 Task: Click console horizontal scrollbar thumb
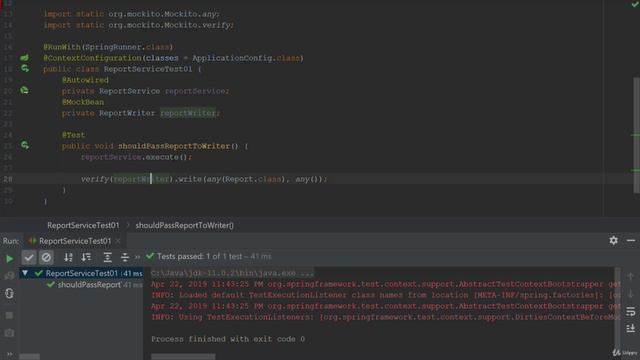pos(183,357)
